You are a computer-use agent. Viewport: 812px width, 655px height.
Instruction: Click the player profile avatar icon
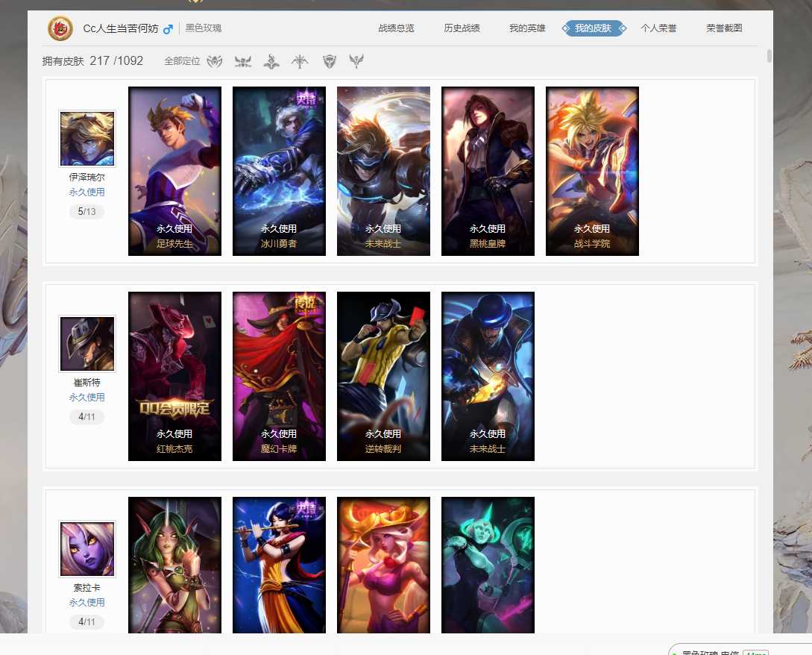point(60,28)
